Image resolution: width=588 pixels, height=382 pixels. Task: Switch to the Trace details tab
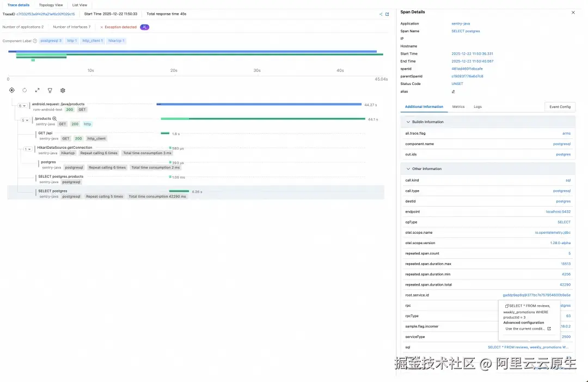tap(19, 5)
